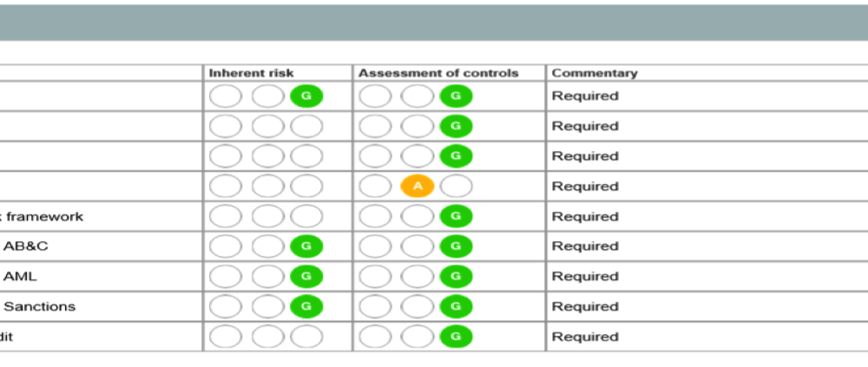Select green G inherent risk in Sanctions row
Screen dimensions: 868x367
[x=306, y=306]
